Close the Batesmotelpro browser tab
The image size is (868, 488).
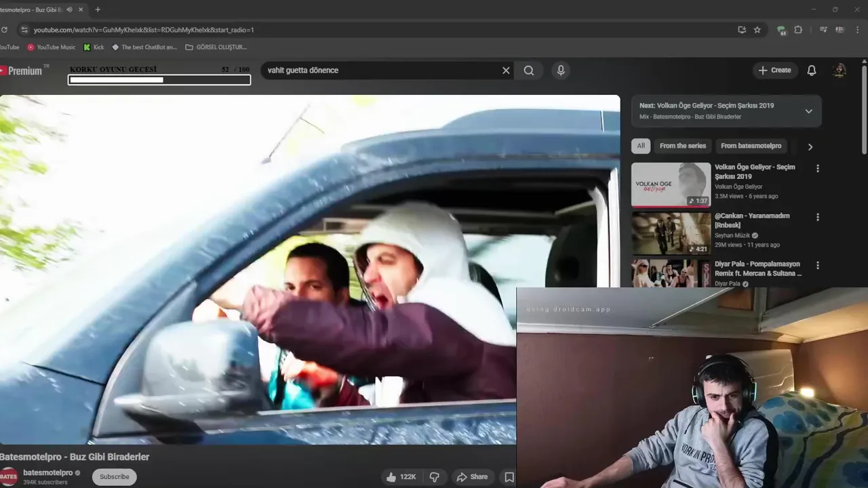pyautogui.click(x=81, y=9)
